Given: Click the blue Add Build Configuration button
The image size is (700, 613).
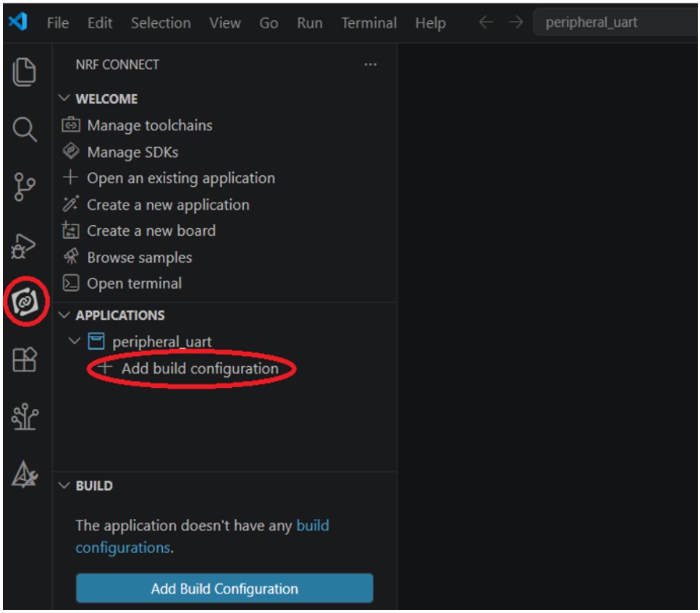Looking at the screenshot, I should (x=224, y=588).
